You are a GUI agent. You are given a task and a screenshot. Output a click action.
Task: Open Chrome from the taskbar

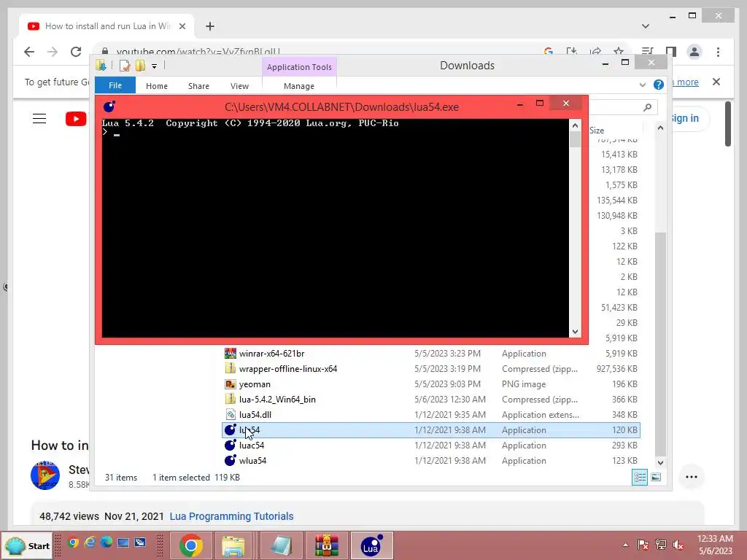191,545
